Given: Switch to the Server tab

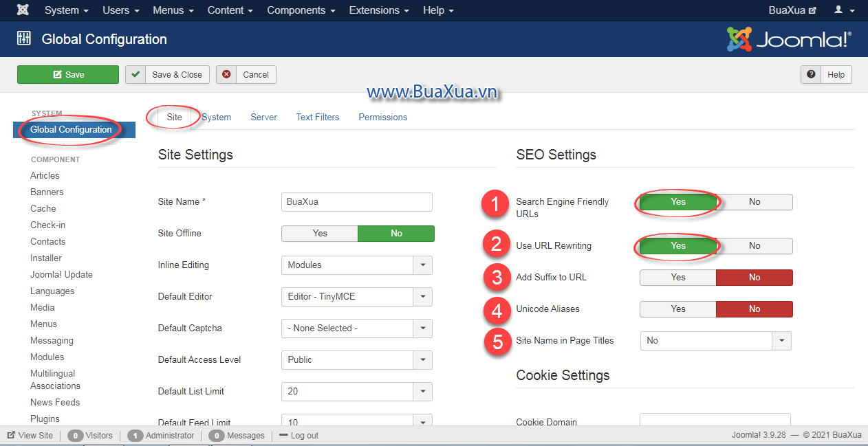Looking at the screenshot, I should pos(263,117).
